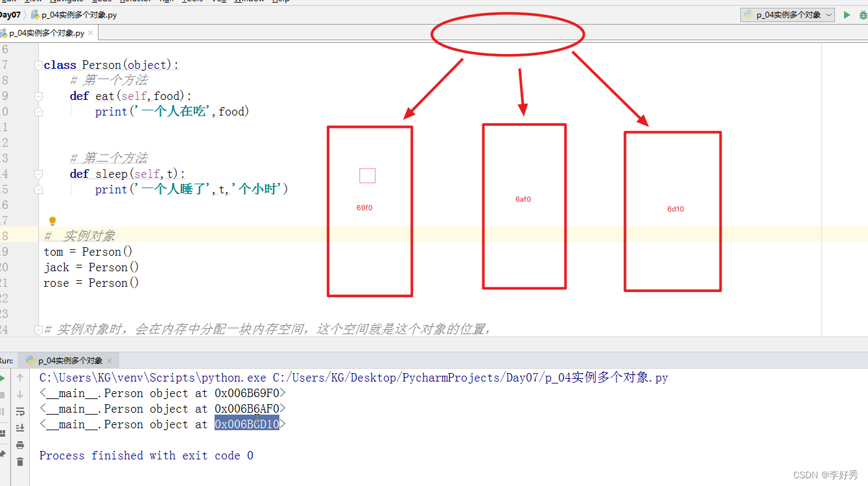Click the Day07 breadcrumb folder
Image resolution: width=868 pixels, height=486 pixels.
click(x=10, y=14)
